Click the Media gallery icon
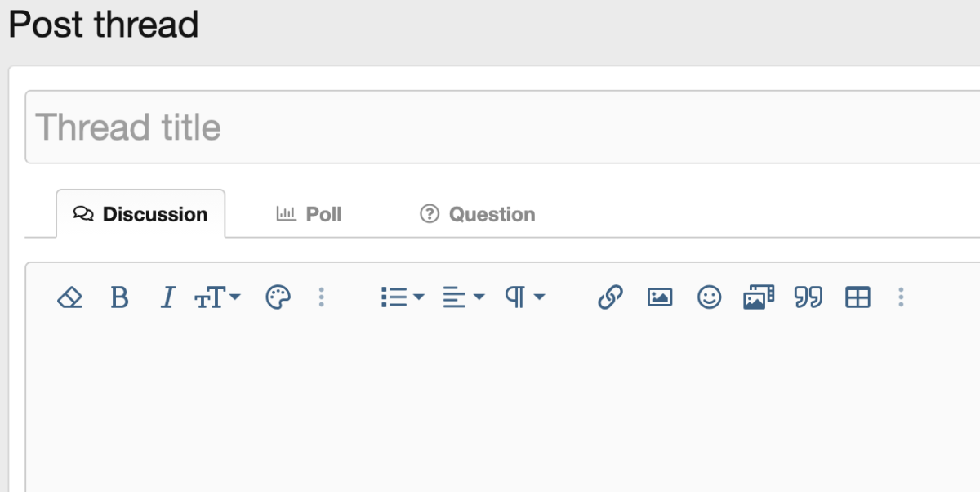This screenshot has height=492, width=980. 759,297
